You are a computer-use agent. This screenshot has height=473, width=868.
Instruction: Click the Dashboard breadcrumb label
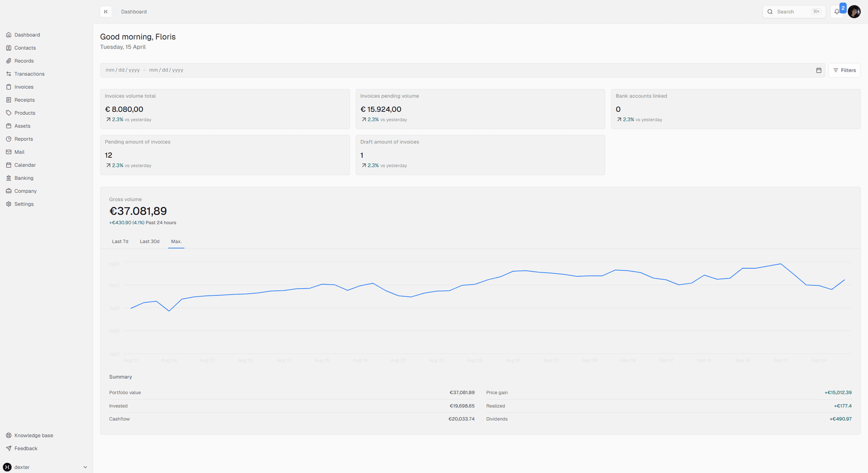coord(134,12)
